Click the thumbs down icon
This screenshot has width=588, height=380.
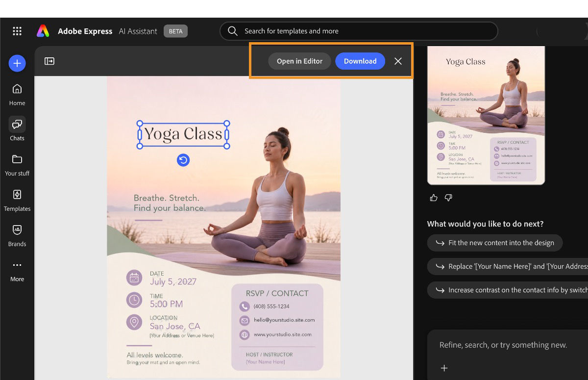tap(448, 198)
